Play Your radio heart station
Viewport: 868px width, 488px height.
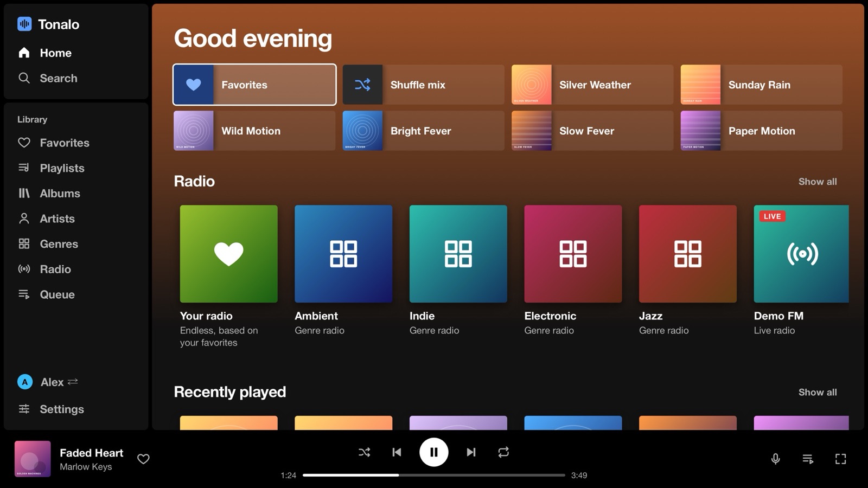[229, 254]
